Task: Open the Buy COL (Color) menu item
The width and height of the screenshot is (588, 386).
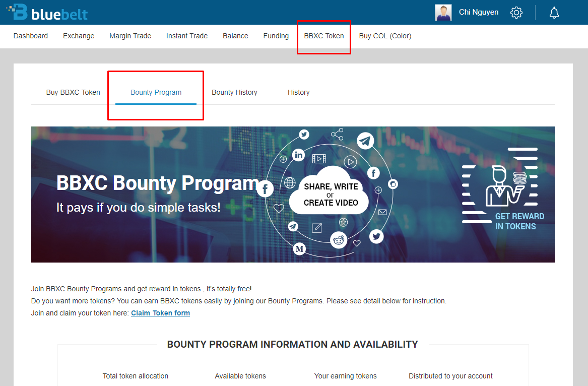Action: pyautogui.click(x=385, y=36)
